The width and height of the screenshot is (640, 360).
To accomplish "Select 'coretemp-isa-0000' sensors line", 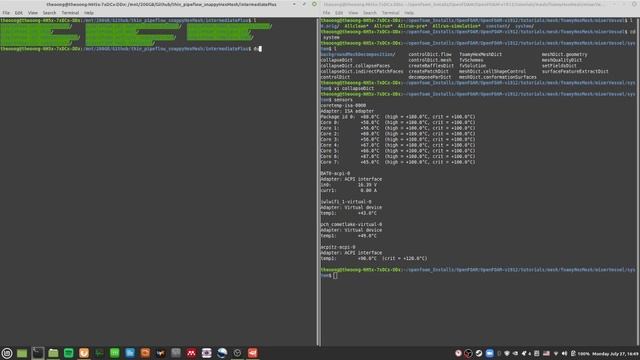I will click(343, 105).
